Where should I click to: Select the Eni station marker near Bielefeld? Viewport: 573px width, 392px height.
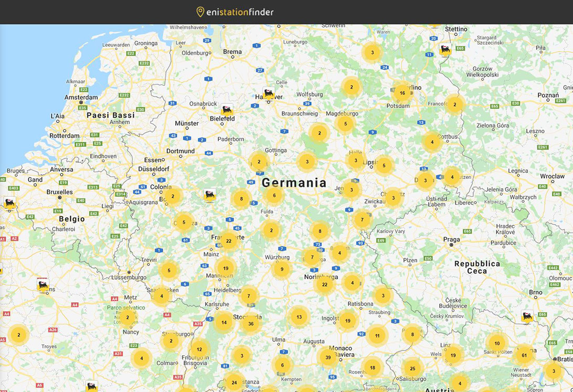(227, 109)
